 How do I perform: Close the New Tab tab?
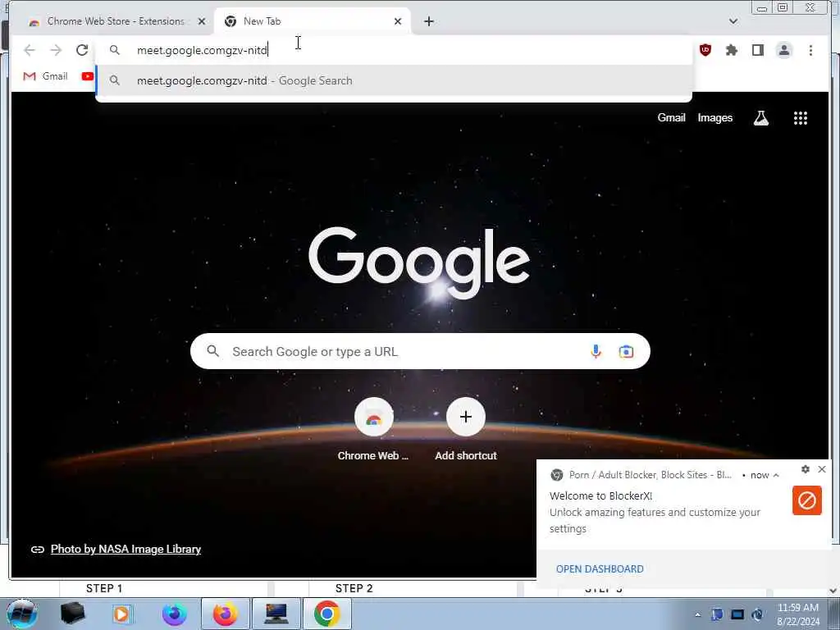pyautogui.click(x=398, y=21)
